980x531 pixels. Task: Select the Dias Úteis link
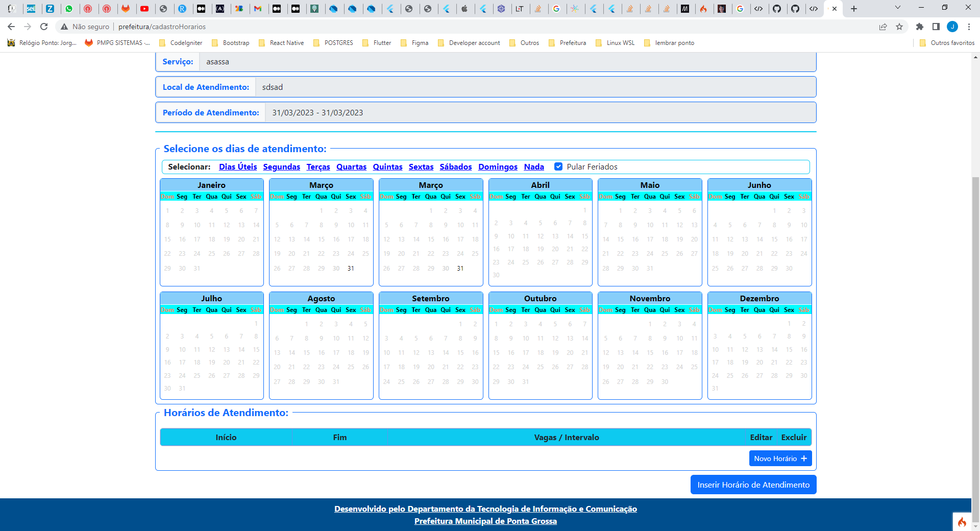[x=238, y=166]
